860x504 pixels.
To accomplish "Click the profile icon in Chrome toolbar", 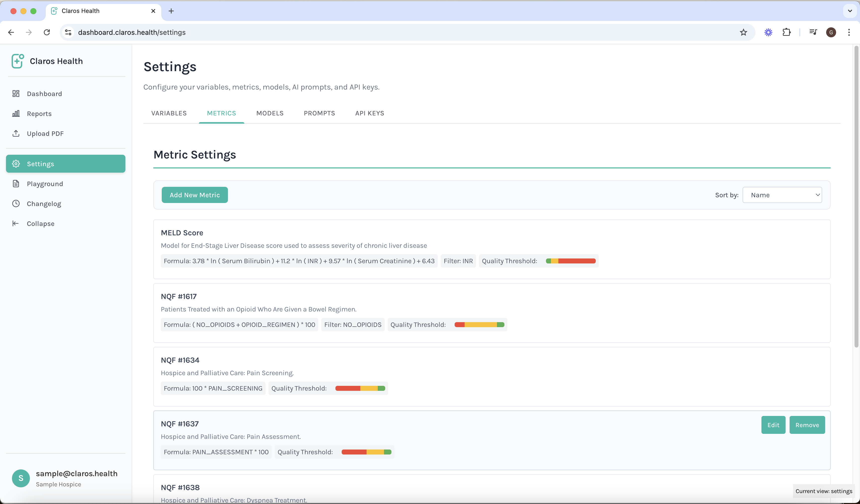I will coord(831,32).
